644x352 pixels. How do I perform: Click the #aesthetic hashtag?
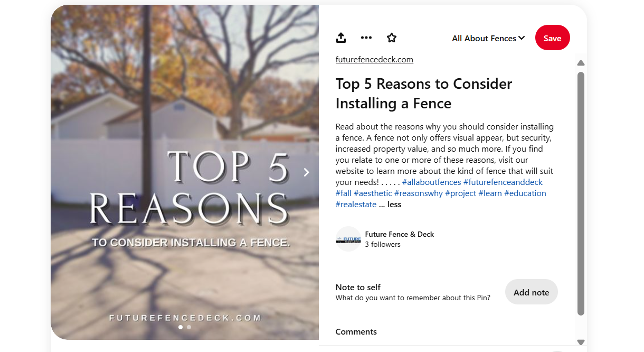[x=373, y=193]
